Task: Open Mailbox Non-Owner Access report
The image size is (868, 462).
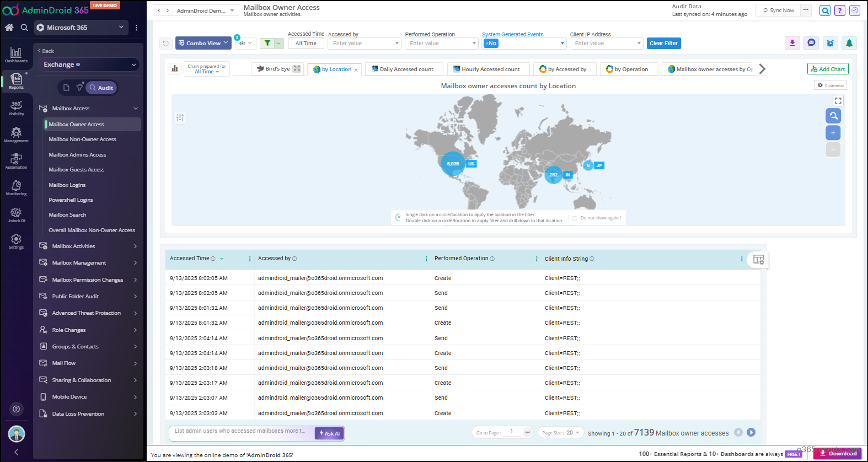Action: point(82,139)
